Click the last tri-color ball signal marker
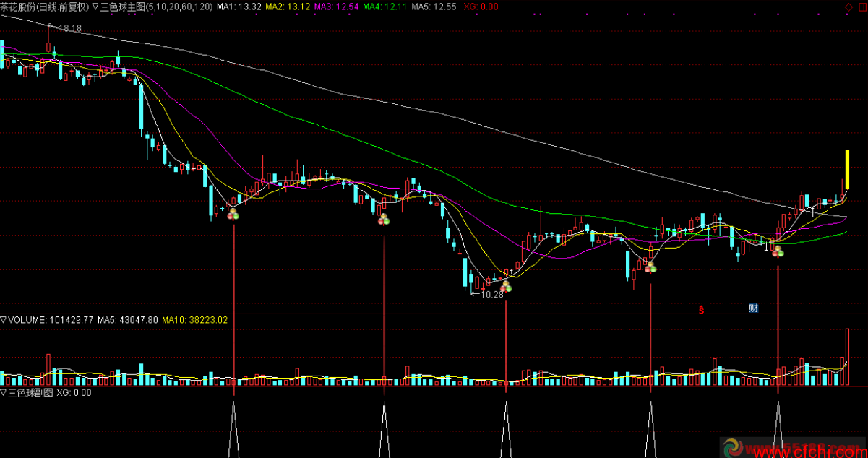 pyautogui.click(x=778, y=251)
